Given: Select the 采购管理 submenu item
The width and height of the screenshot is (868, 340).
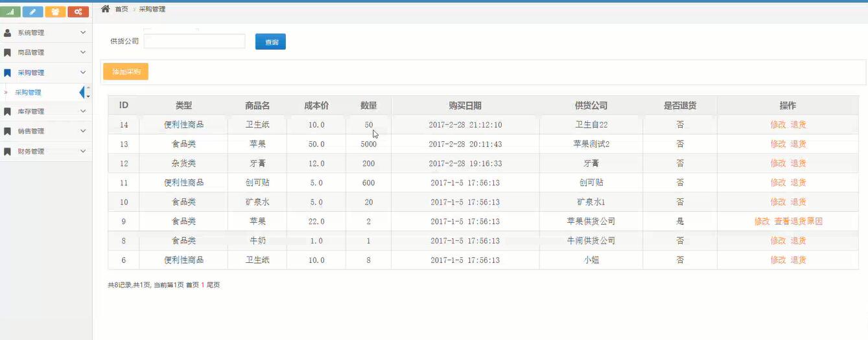Looking at the screenshot, I should (28, 93).
